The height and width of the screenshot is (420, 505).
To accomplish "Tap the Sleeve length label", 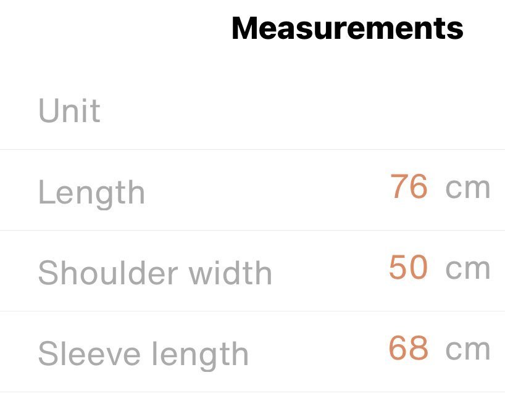I will click(x=143, y=354).
